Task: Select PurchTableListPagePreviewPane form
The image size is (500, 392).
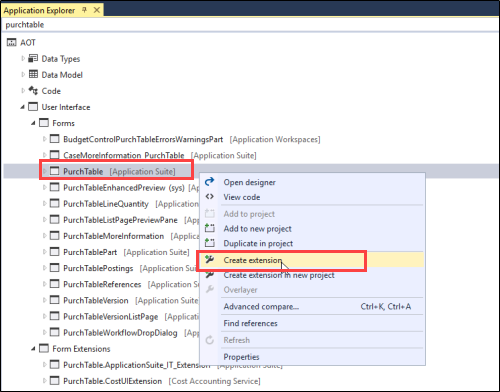Action: [x=120, y=220]
